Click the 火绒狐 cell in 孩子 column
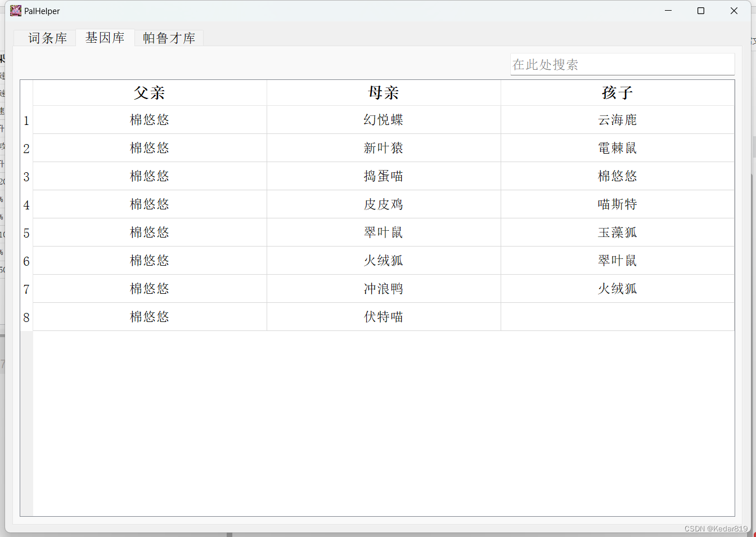The height and width of the screenshot is (537, 756). tap(618, 289)
